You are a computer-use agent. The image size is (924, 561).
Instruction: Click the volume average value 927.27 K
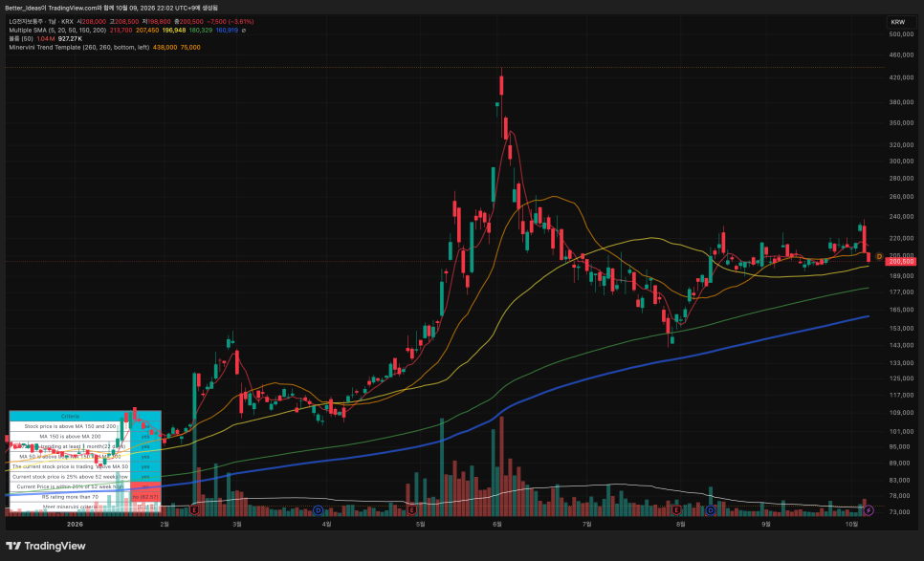[70, 39]
